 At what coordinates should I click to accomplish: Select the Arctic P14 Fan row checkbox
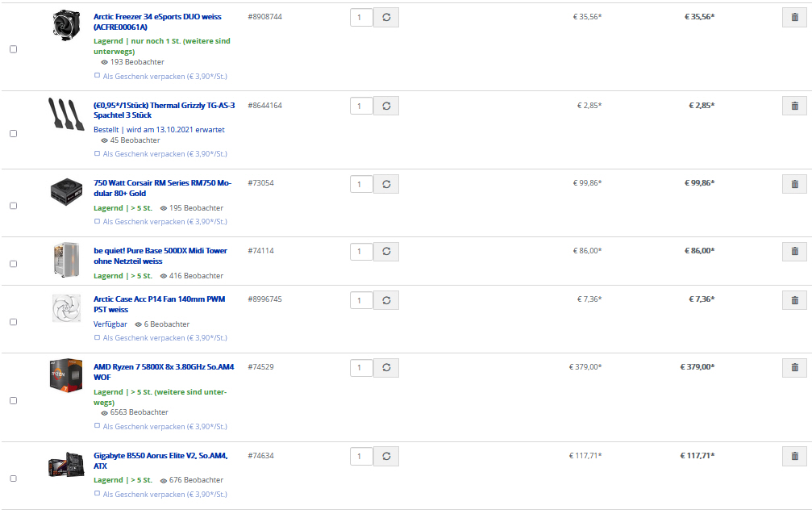click(14, 322)
